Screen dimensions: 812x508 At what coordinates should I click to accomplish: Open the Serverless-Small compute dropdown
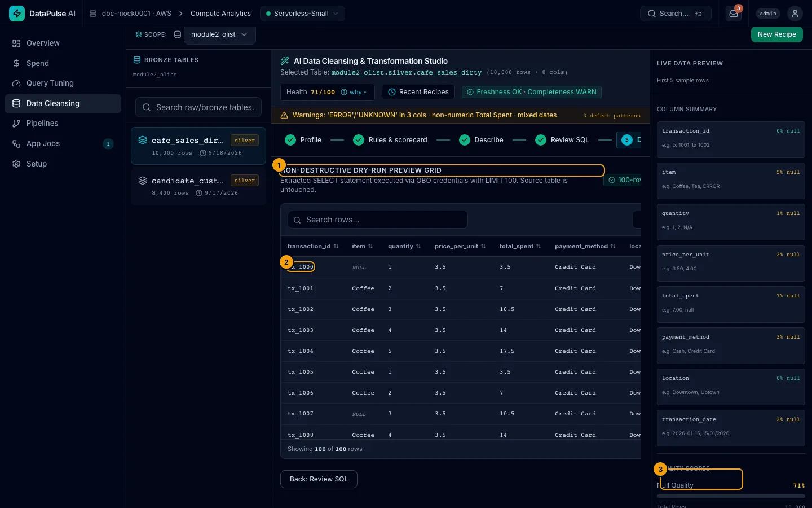click(302, 14)
